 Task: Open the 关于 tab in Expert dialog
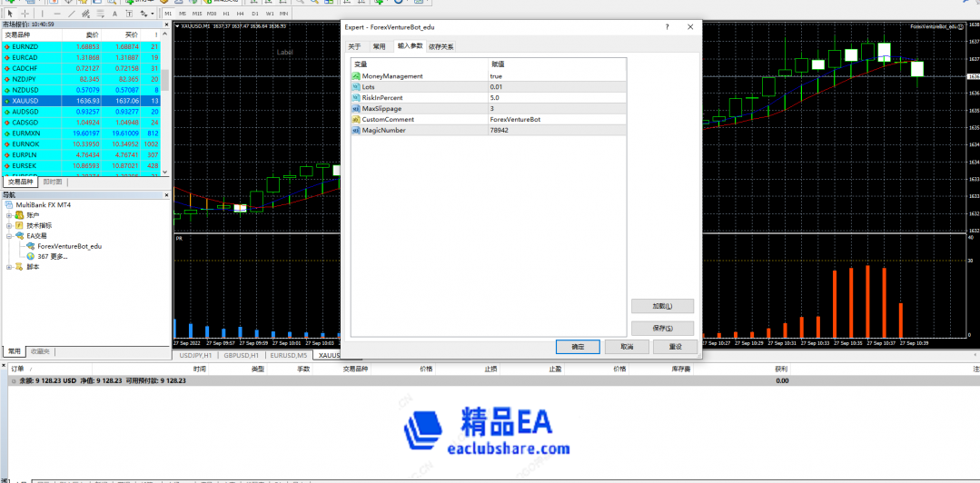pyautogui.click(x=354, y=46)
